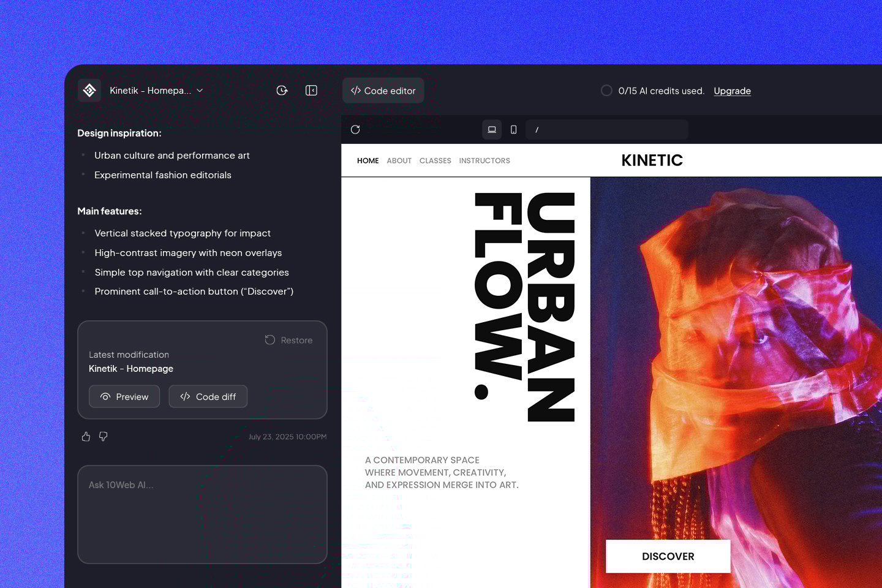Click the Upgrade link
Image resolution: width=882 pixels, height=588 pixels.
pyautogui.click(x=732, y=91)
